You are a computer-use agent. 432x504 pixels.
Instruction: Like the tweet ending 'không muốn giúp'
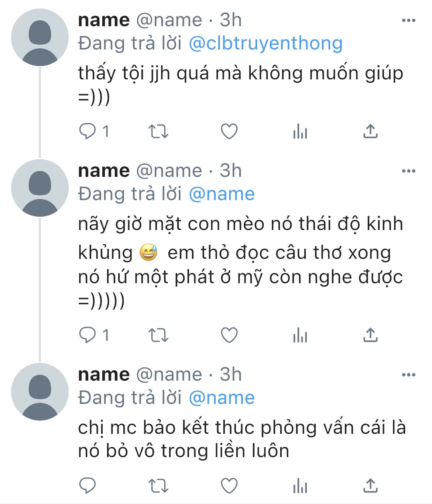point(229,131)
